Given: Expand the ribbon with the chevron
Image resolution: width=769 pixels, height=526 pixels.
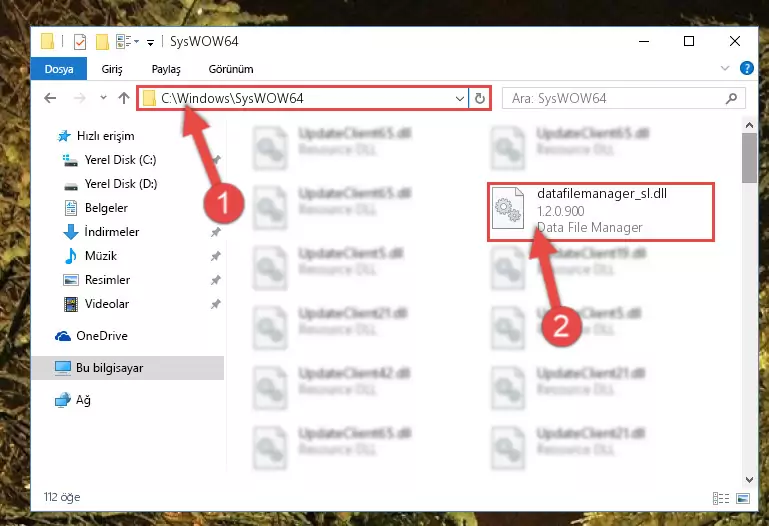Looking at the screenshot, I should pyautogui.click(x=725, y=68).
